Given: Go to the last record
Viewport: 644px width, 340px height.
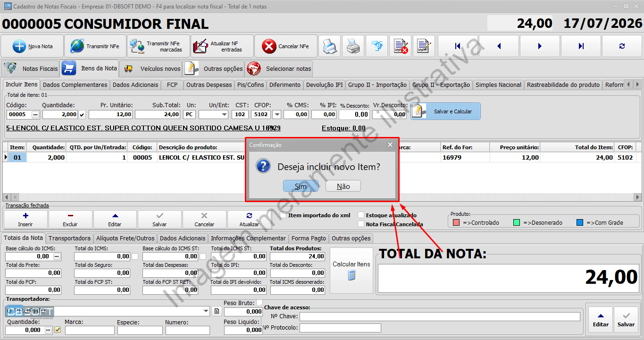Looking at the screenshot, I should coord(581,46).
